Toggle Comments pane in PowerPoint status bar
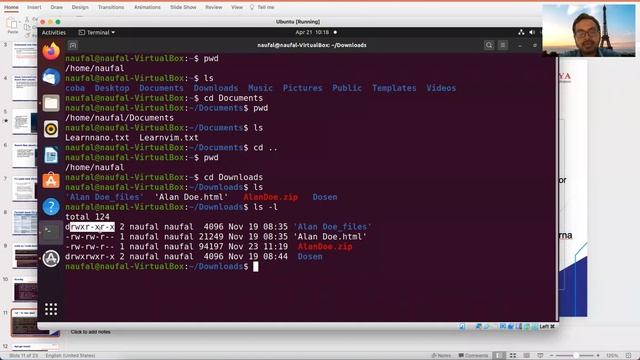Screen dimensions: 640x360 pos(473,356)
